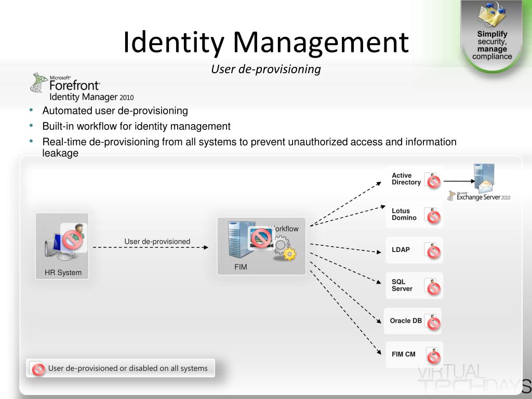
Task: Click the Exchange Server 2010 logo text
Action: point(483,197)
